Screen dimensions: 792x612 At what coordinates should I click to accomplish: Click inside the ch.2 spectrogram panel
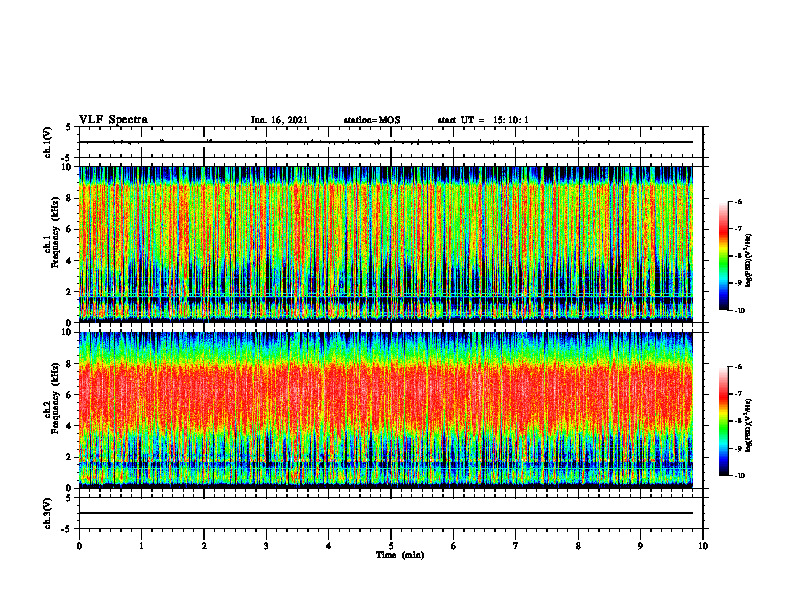point(386,410)
